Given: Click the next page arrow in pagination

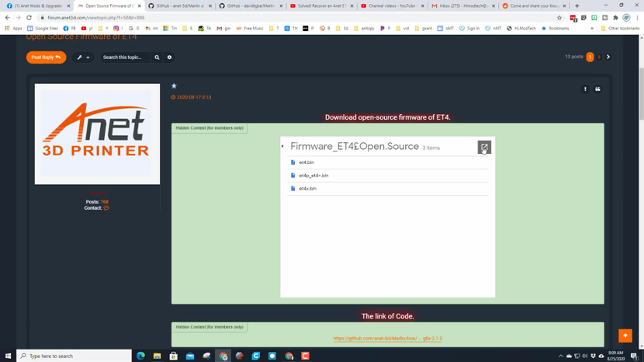Looking at the screenshot, I should 608,57.
